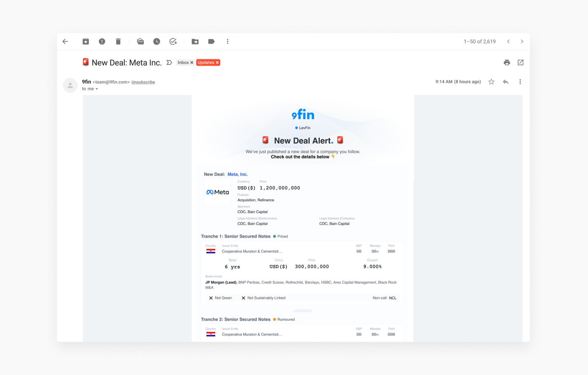Click the 'Non-call: NCL' value

[384, 298]
